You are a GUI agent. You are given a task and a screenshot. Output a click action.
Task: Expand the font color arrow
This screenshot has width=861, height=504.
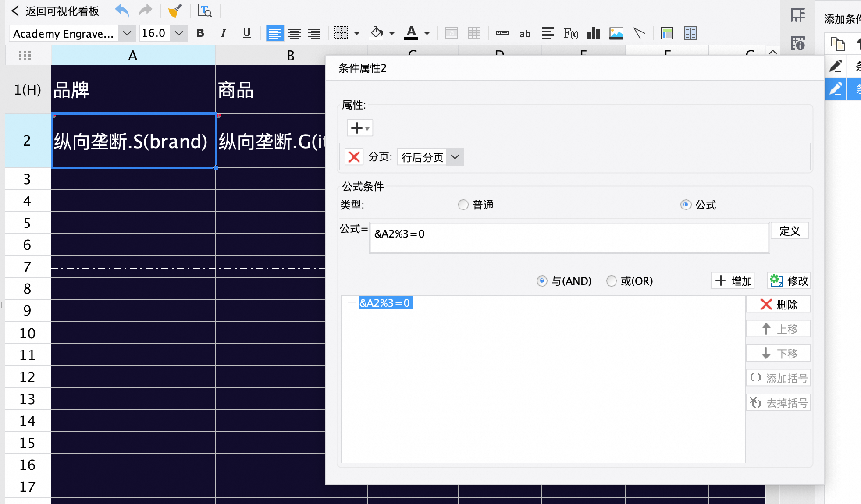[x=427, y=33]
